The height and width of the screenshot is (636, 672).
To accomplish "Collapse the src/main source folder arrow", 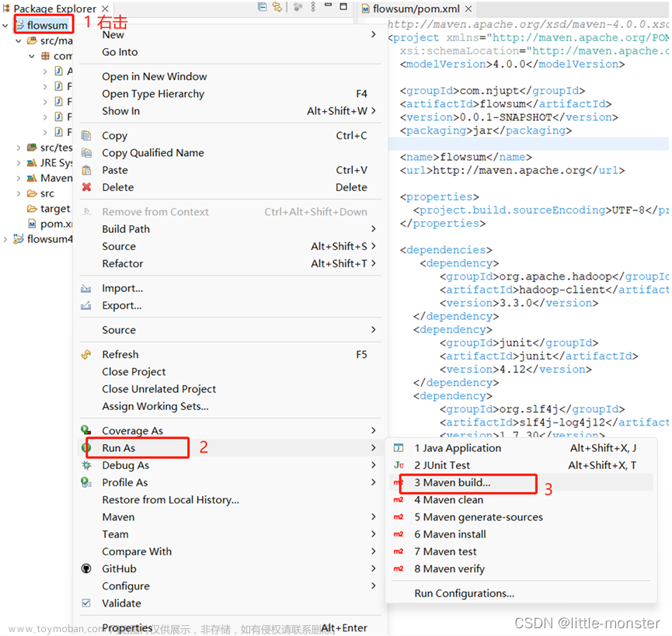I will tap(19, 41).
